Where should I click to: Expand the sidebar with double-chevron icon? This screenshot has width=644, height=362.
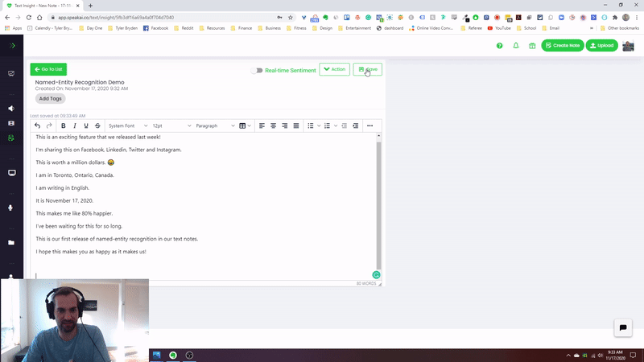point(12,46)
